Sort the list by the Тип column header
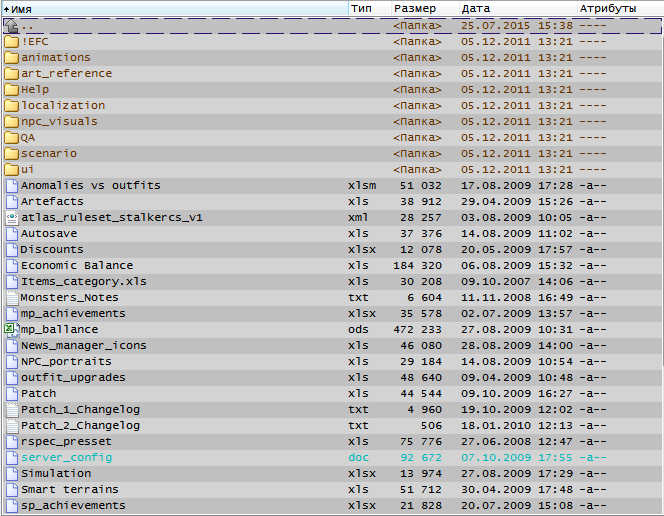The width and height of the screenshot is (664, 516). [x=370, y=8]
